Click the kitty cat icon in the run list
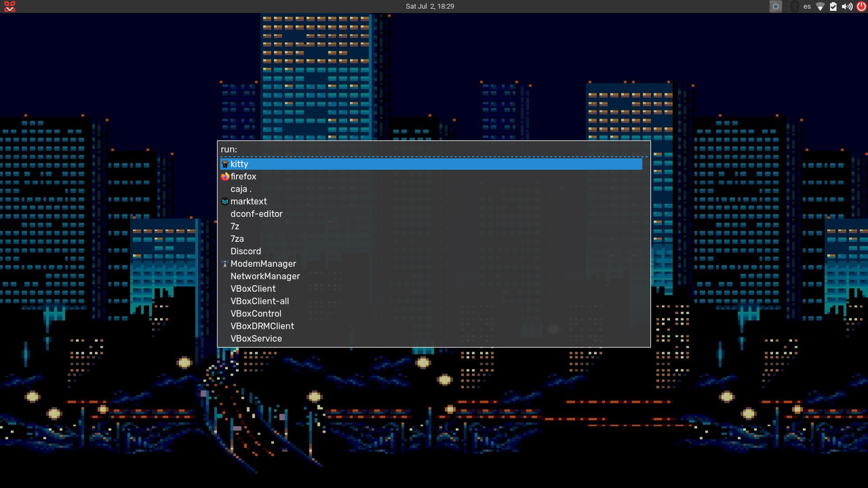868x488 pixels. (x=224, y=164)
